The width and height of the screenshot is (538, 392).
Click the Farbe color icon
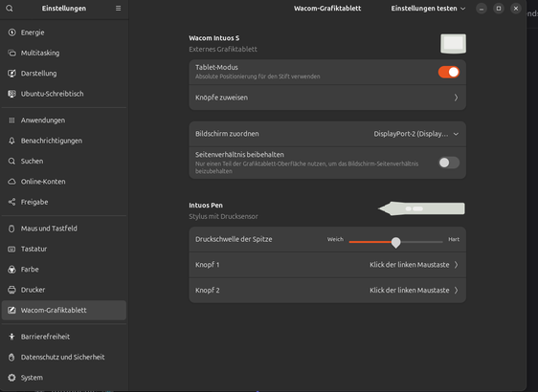[x=12, y=270]
